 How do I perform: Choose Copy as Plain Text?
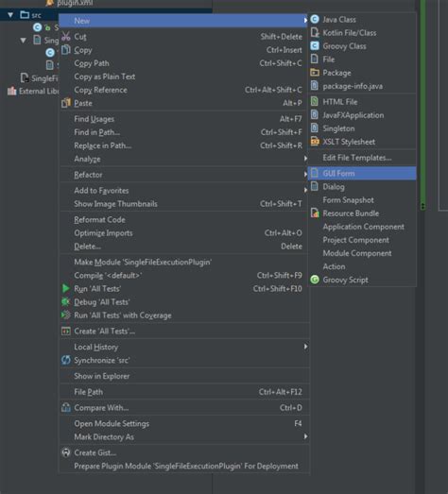104,77
